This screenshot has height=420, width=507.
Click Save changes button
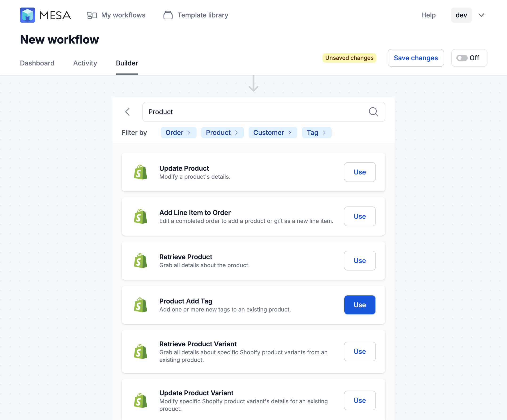(x=416, y=58)
